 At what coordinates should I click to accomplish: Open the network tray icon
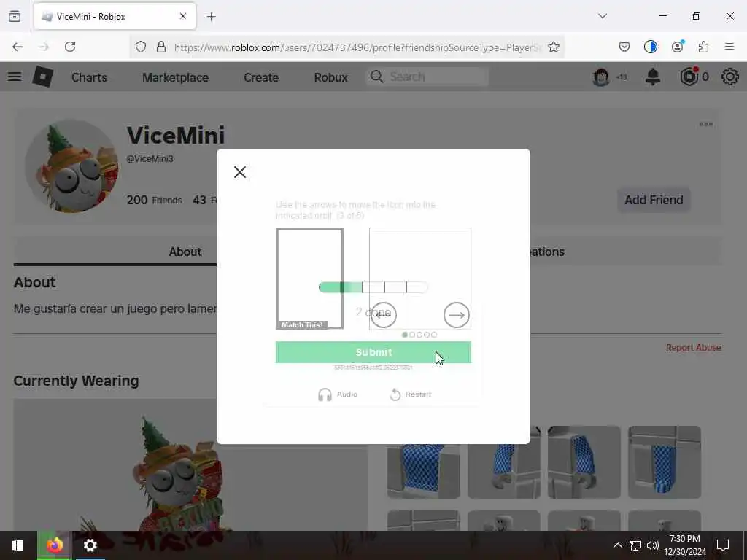coord(635,545)
